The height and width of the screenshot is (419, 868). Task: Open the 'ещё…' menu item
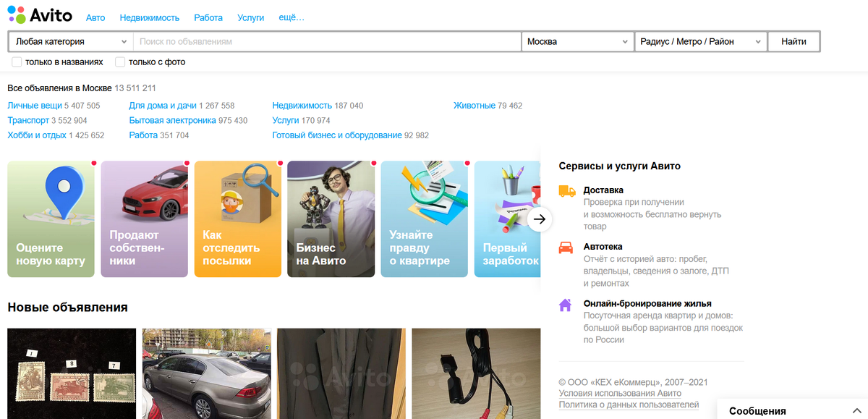point(292,17)
